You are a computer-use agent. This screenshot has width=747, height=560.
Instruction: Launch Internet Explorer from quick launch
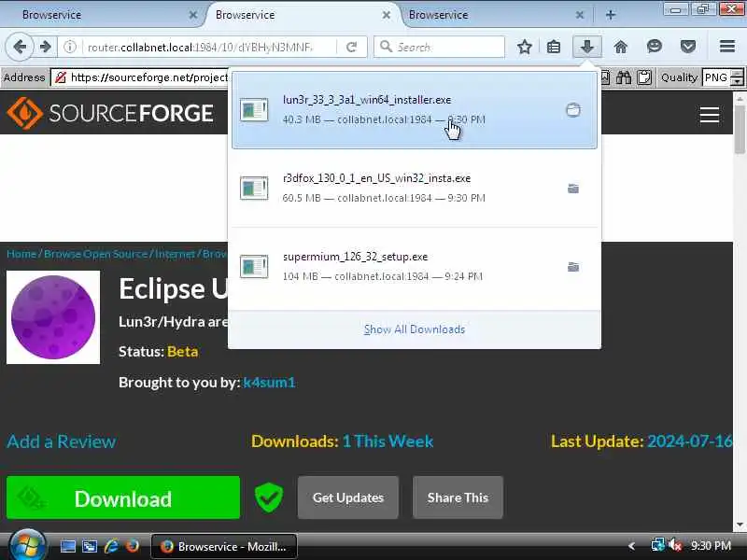[x=111, y=546]
